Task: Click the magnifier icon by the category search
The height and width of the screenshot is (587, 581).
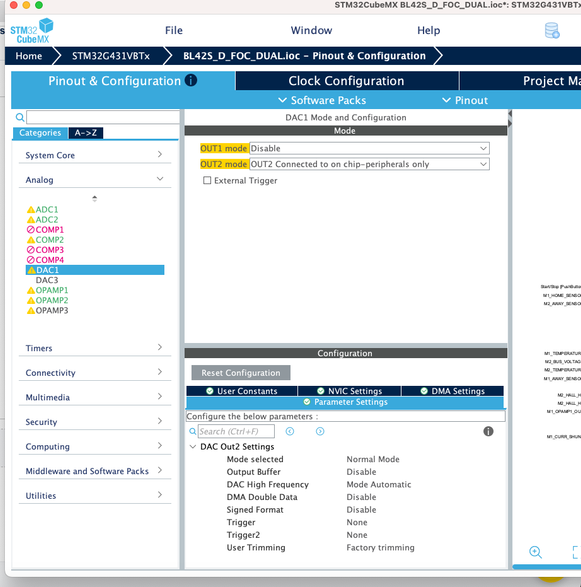Action: pos(20,118)
